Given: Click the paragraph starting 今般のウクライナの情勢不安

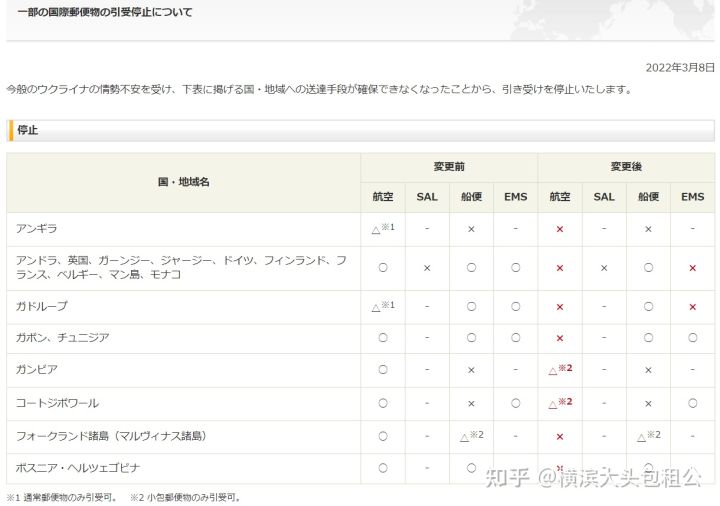Looking at the screenshot, I should click(x=320, y=89).
